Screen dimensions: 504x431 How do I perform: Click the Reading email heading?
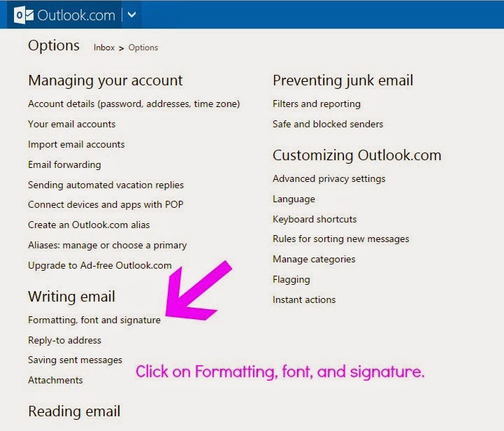[x=74, y=411]
